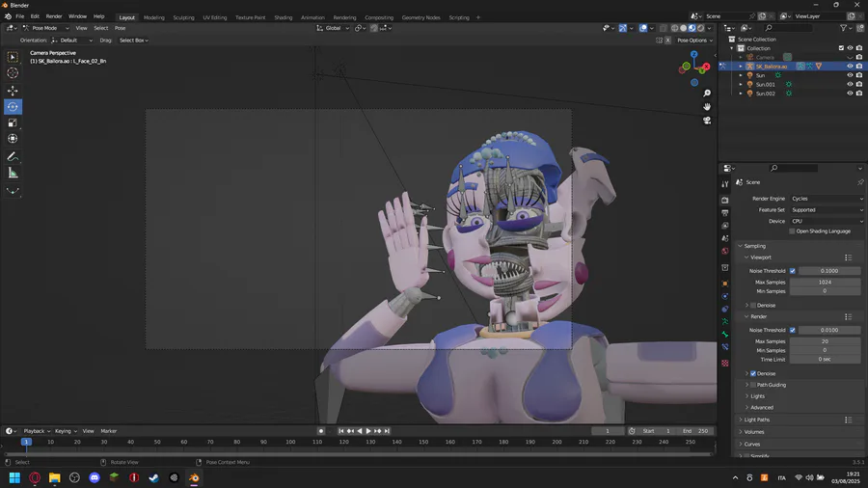This screenshot has height=488, width=868.
Task: Open the World properties tab
Action: click(725, 251)
